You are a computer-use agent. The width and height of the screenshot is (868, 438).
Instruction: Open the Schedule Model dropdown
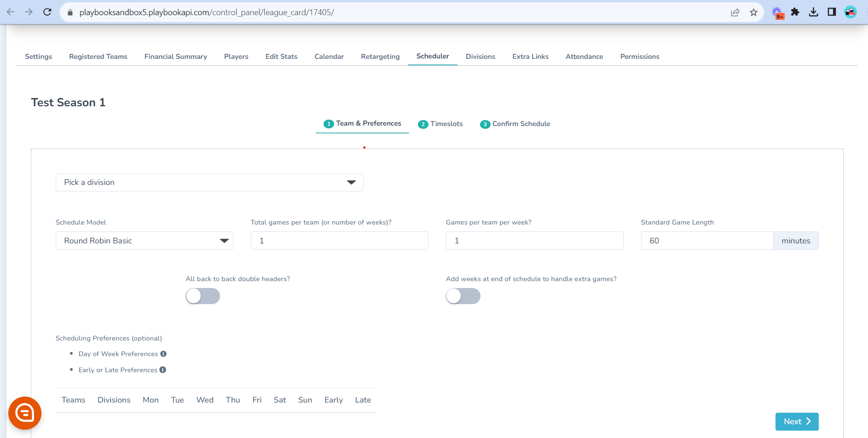click(x=144, y=241)
